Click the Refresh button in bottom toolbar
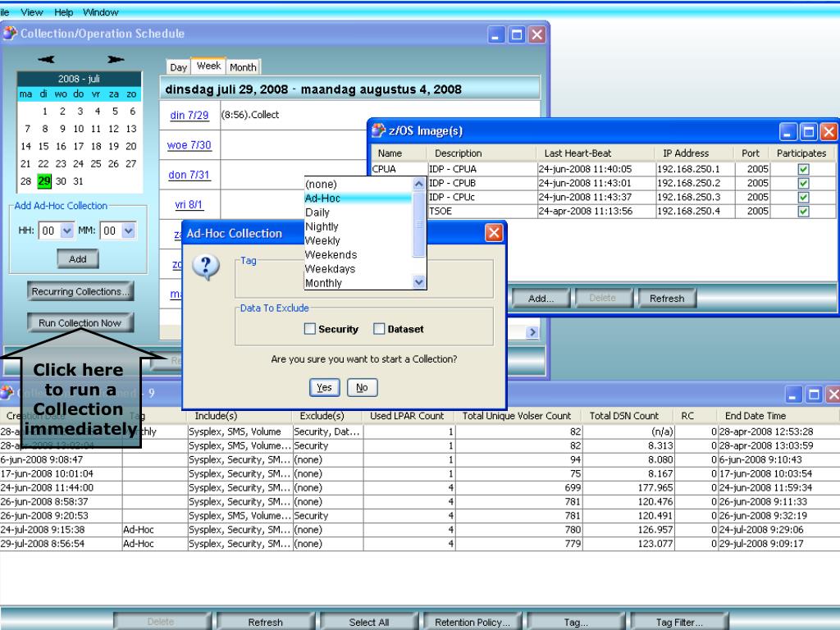 tap(265, 622)
